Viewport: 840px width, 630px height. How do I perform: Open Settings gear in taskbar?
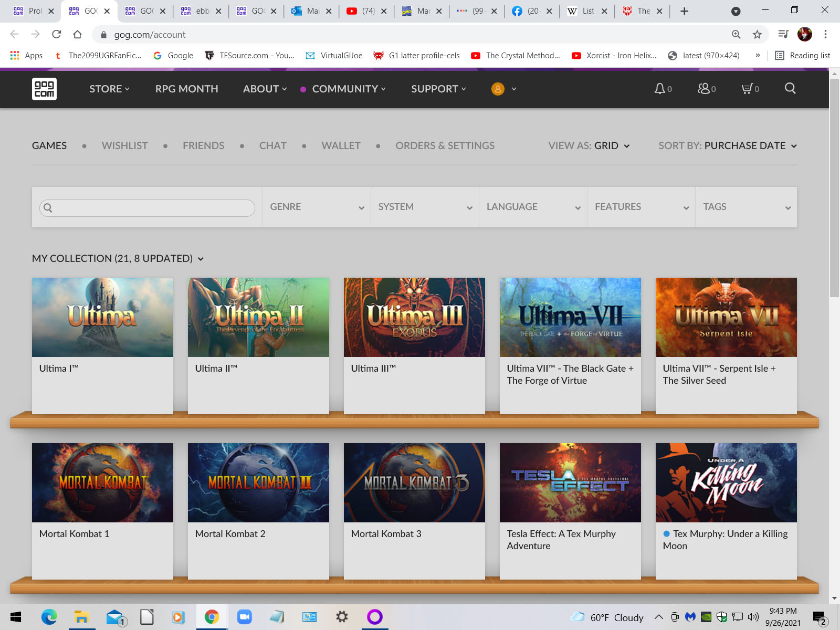point(342,617)
